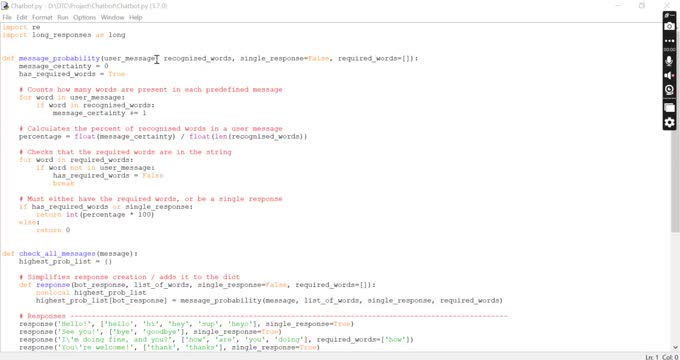680x360 pixels.
Task: Open the Window menu
Action: click(112, 17)
